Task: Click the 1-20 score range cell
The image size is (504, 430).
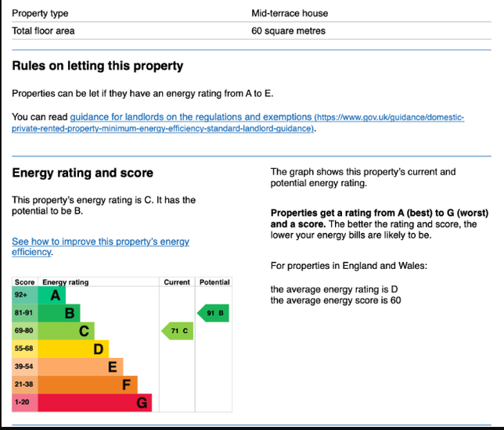Action: pyautogui.click(x=22, y=403)
